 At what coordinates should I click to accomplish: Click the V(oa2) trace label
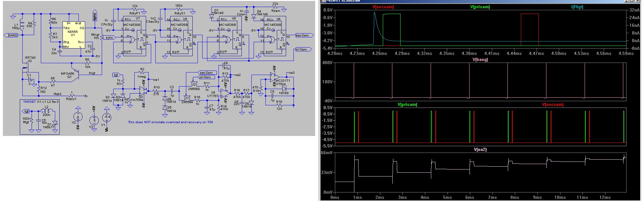click(480, 150)
